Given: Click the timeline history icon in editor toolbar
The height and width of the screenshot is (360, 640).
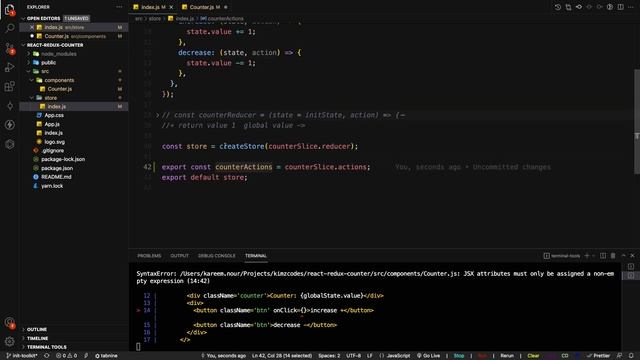Looking at the screenshot, I should tap(558, 7).
